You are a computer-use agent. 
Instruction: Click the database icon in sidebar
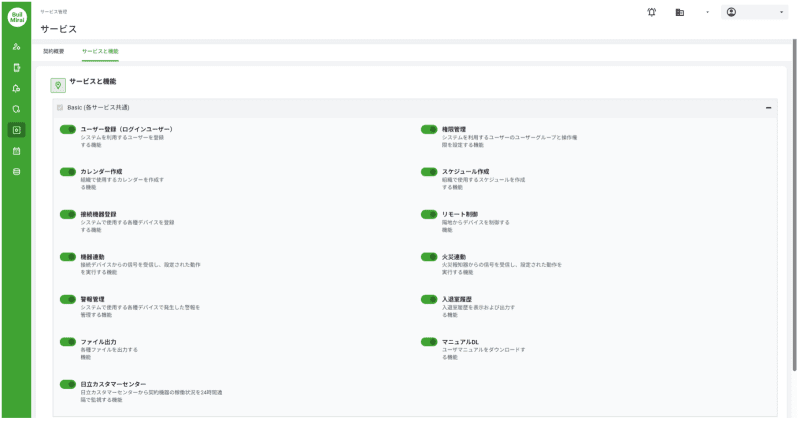[x=16, y=171]
